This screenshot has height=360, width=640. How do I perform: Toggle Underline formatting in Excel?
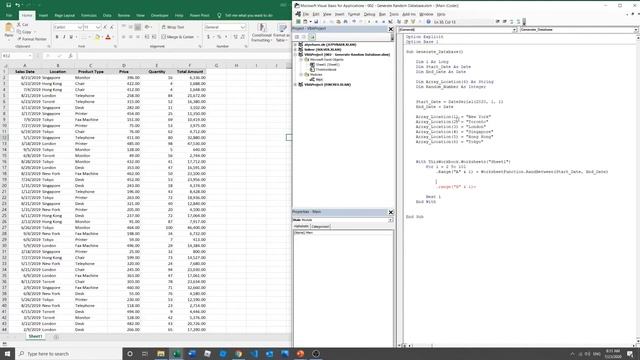[x=71, y=37]
